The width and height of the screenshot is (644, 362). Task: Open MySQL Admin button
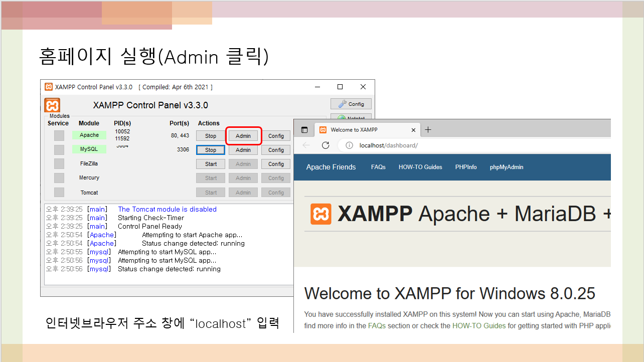[243, 150]
